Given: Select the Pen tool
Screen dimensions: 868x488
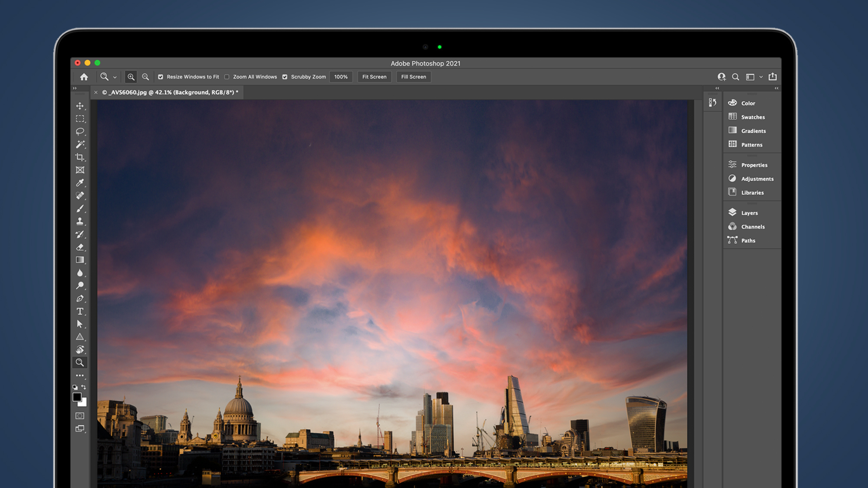Looking at the screenshot, I should (x=80, y=298).
